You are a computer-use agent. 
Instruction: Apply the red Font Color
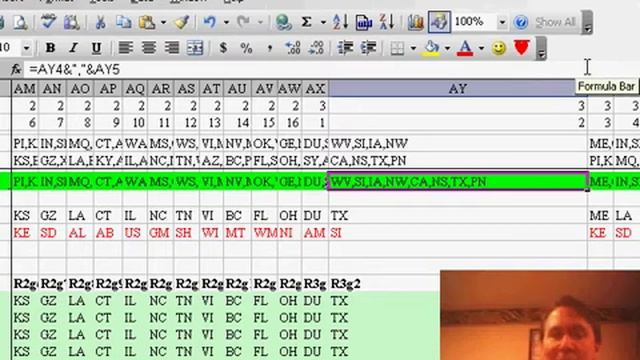point(465,48)
